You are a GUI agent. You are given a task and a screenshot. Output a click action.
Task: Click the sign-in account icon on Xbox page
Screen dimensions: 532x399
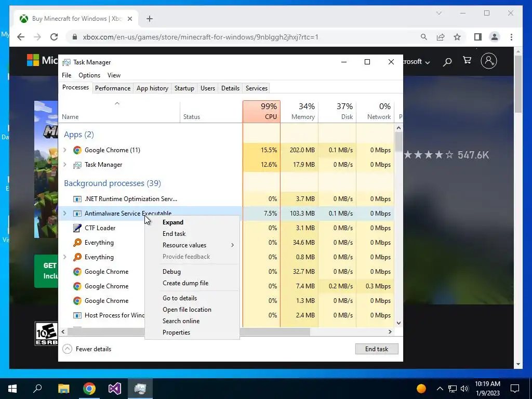(x=488, y=61)
